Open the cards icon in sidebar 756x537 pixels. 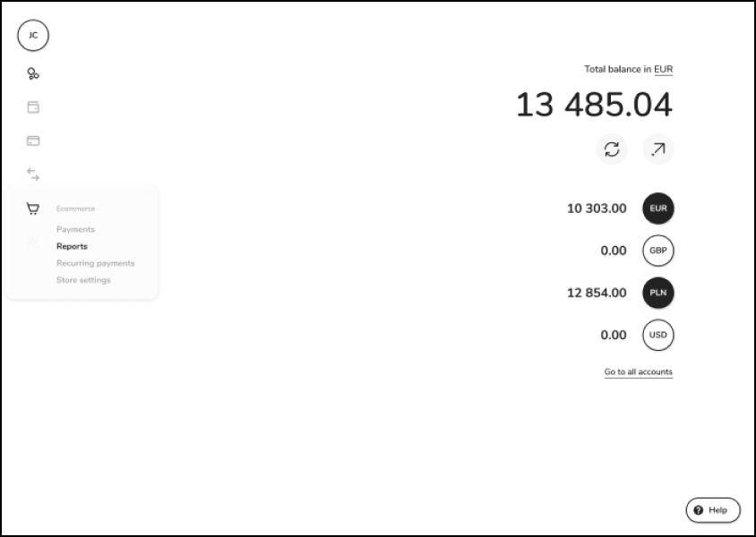click(33, 141)
